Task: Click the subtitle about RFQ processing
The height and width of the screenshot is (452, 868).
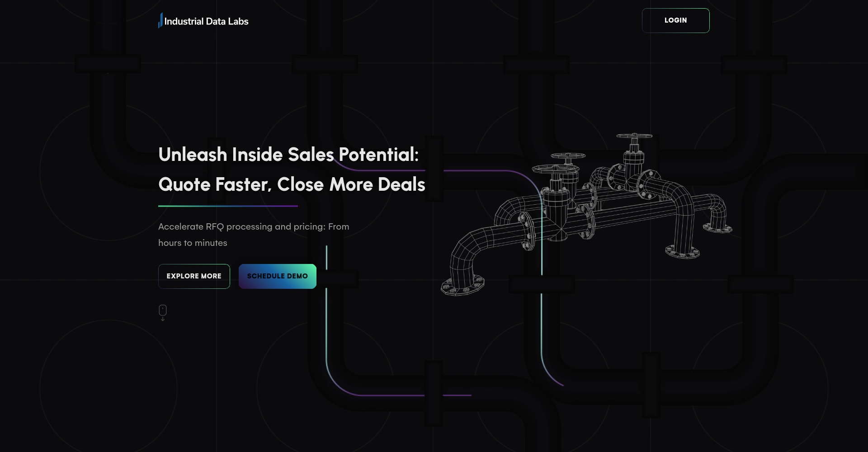Action: click(253, 234)
